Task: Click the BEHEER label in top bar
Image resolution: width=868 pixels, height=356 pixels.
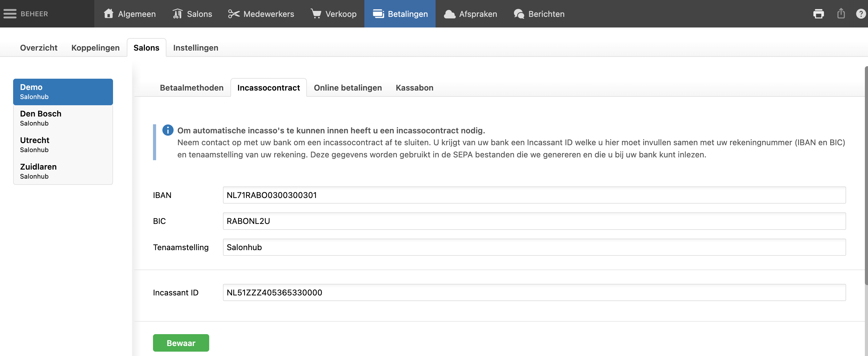Action: (x=34, y=14)
